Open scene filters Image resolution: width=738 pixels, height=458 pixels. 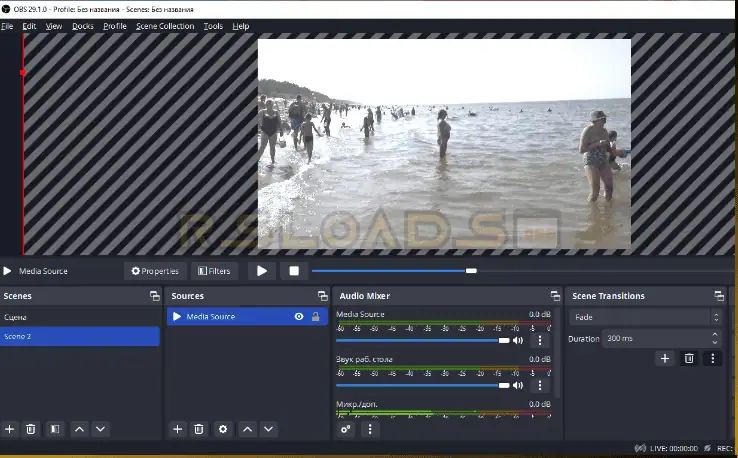pyautogui.click(x=55, y=429)
